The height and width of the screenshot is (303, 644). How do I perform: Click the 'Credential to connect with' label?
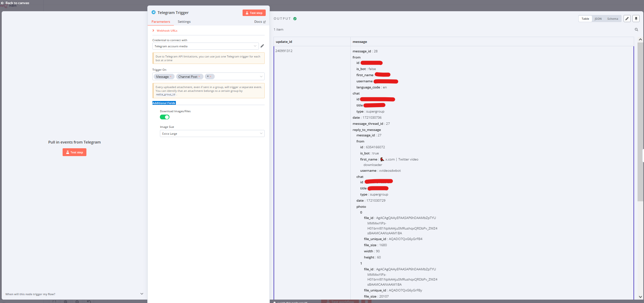pyautogui.click(x=170, y=40)
